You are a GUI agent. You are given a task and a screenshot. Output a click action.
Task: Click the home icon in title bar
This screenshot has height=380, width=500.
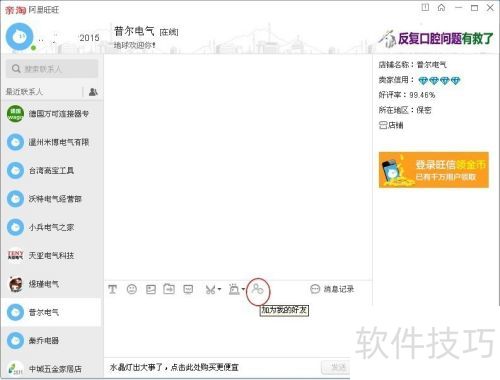[x=441, y=8]
